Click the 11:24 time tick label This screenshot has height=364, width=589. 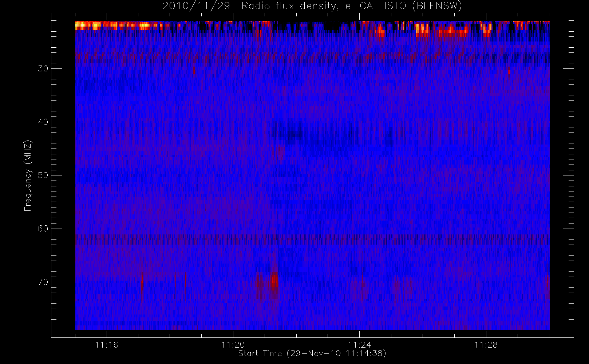[x=359, y=345]
